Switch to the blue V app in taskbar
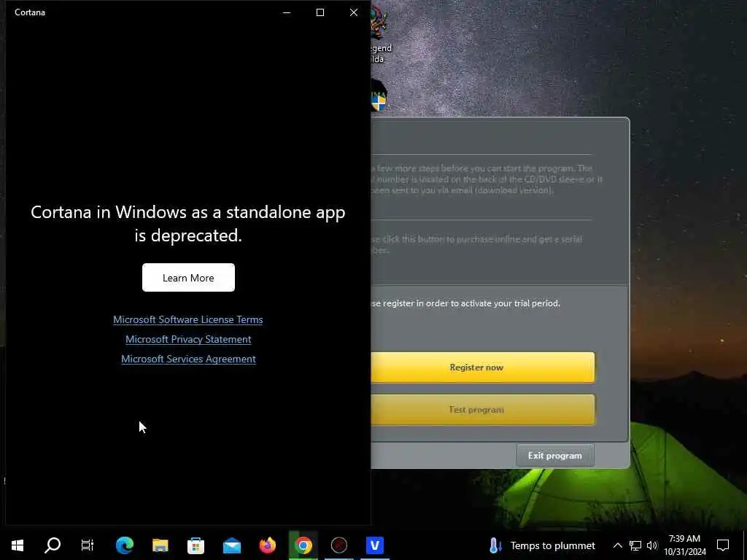Viewport: 747px width, 560px height. (x=375, y=545)
